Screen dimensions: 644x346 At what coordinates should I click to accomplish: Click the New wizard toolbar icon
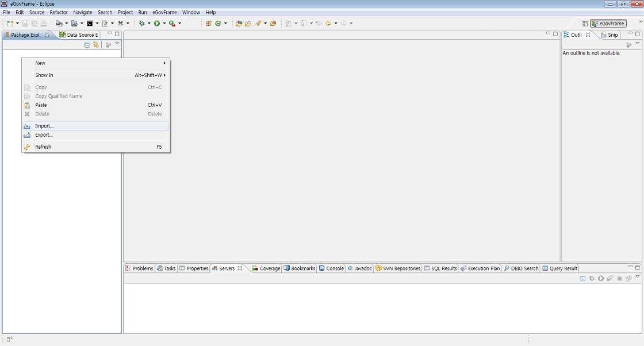pyautogui.click(x=10, y=24)
